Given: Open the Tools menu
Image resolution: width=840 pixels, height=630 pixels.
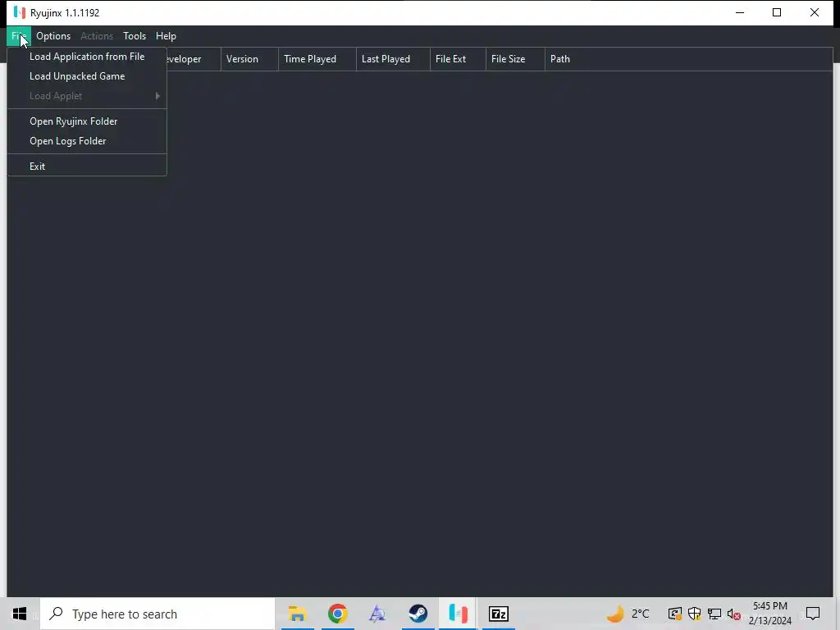Looking at the screenshot, I should [135, 36].
